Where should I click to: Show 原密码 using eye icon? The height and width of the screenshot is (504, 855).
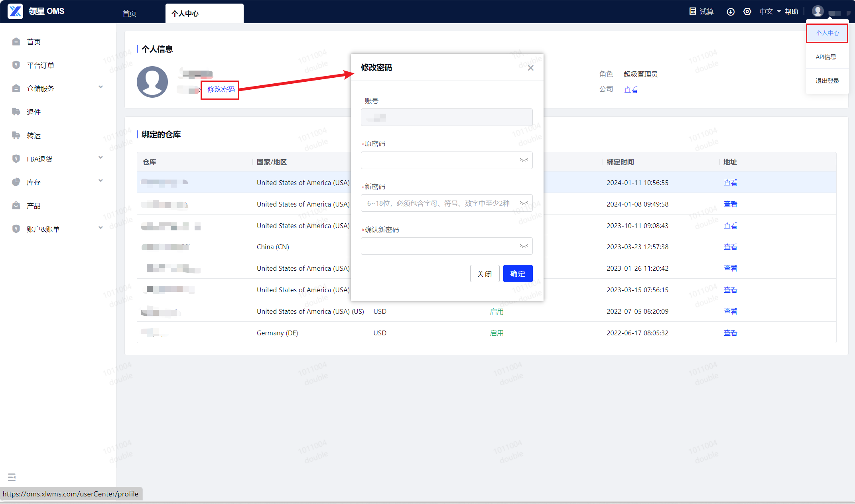pyautogui.click(x=524, y=160)
